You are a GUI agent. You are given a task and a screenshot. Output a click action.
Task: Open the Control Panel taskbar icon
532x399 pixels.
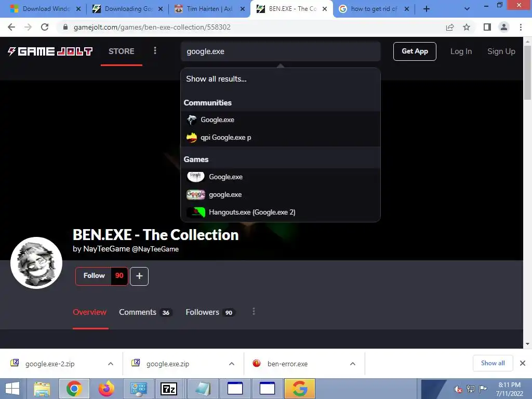(138, 389)
